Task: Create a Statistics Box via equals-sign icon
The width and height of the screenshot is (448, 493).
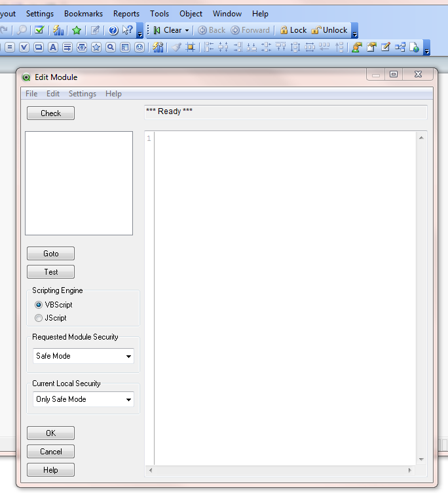Action: (x=10, y=47)
